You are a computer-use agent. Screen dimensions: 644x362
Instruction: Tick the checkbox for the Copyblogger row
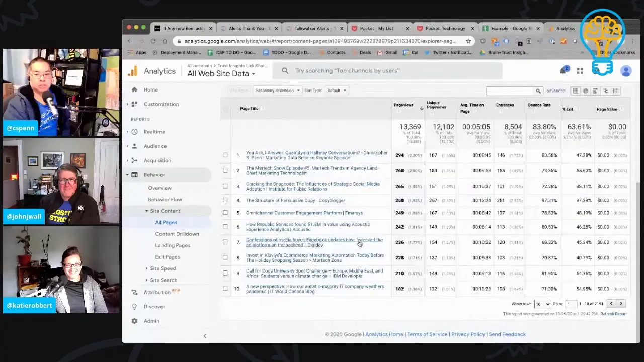[x=225, y=200]
